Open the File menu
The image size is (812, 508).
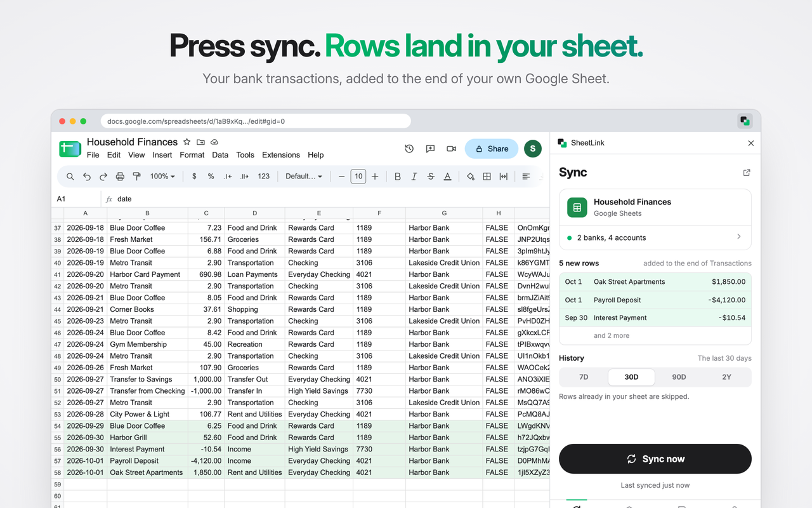[93, 155]
